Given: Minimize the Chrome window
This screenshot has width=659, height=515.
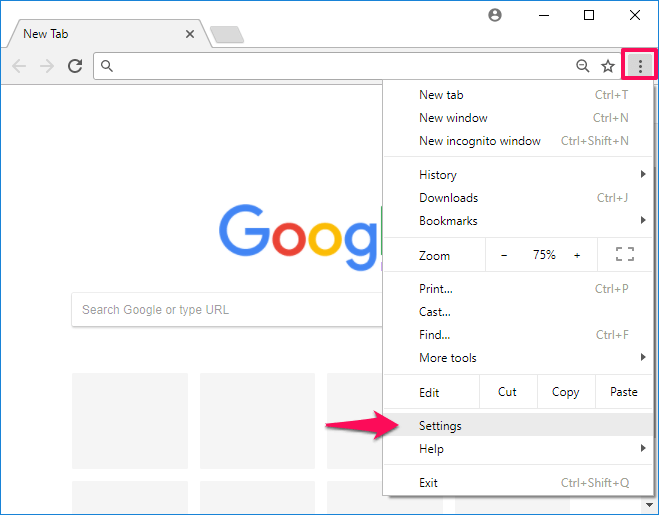Looking at the screenshot, I should point(544,16).
